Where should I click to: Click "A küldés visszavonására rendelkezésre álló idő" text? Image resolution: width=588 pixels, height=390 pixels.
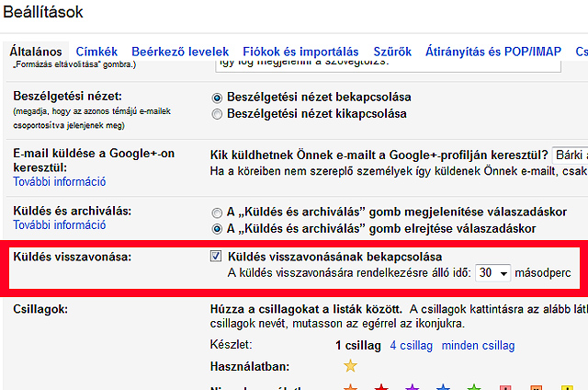[349, 273]
